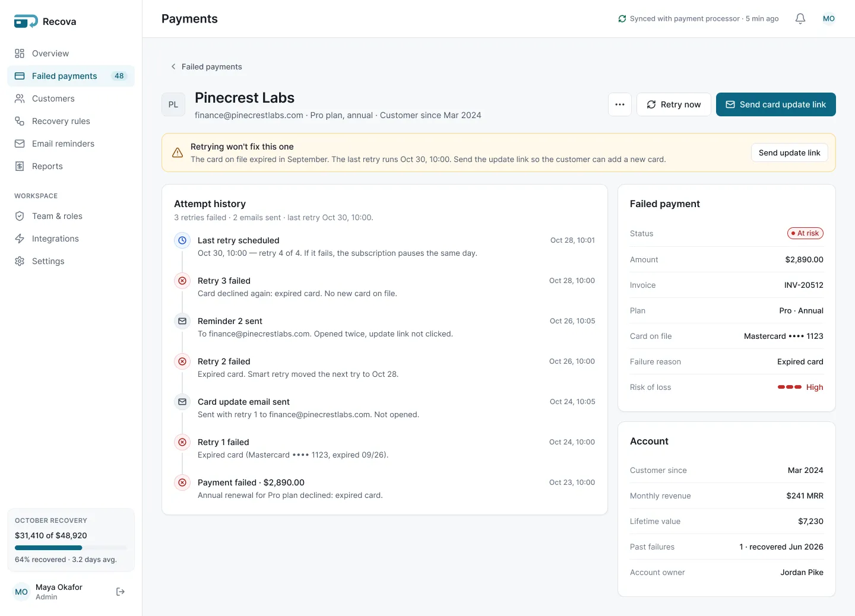Click the failed icon for Retry 1 failed

(x=182, y=442)
